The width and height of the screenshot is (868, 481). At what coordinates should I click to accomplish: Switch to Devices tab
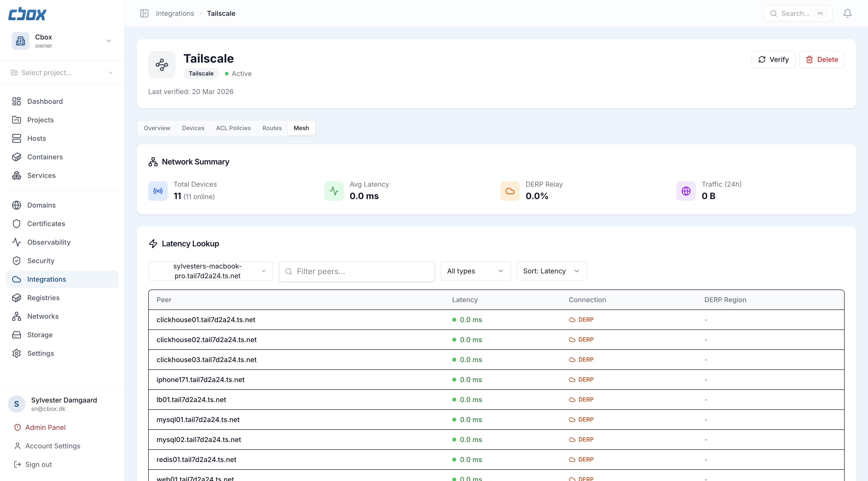(x=193, y=128)
